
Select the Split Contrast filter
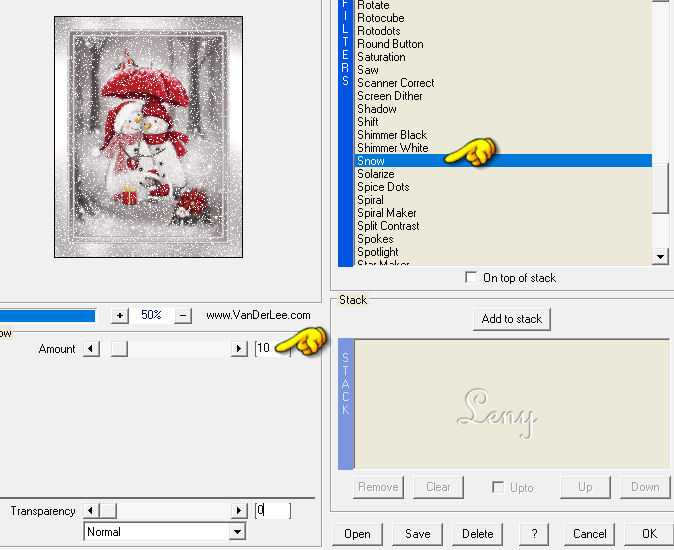(503, 226)
